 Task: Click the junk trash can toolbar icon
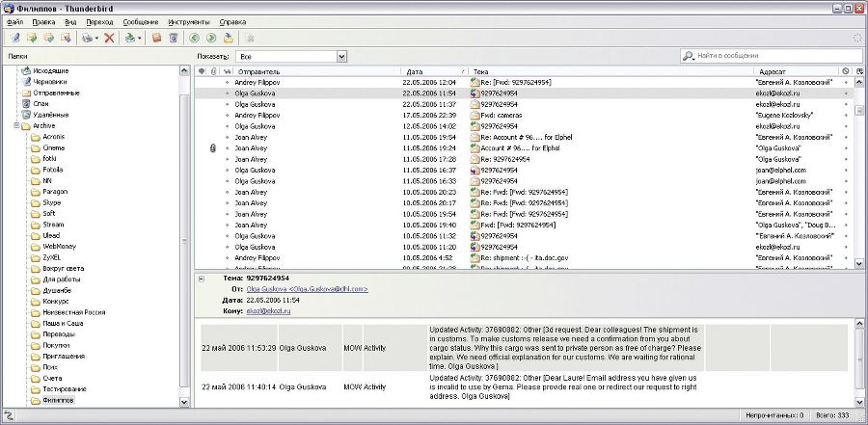pyautogui.click(x=173, y=38)
